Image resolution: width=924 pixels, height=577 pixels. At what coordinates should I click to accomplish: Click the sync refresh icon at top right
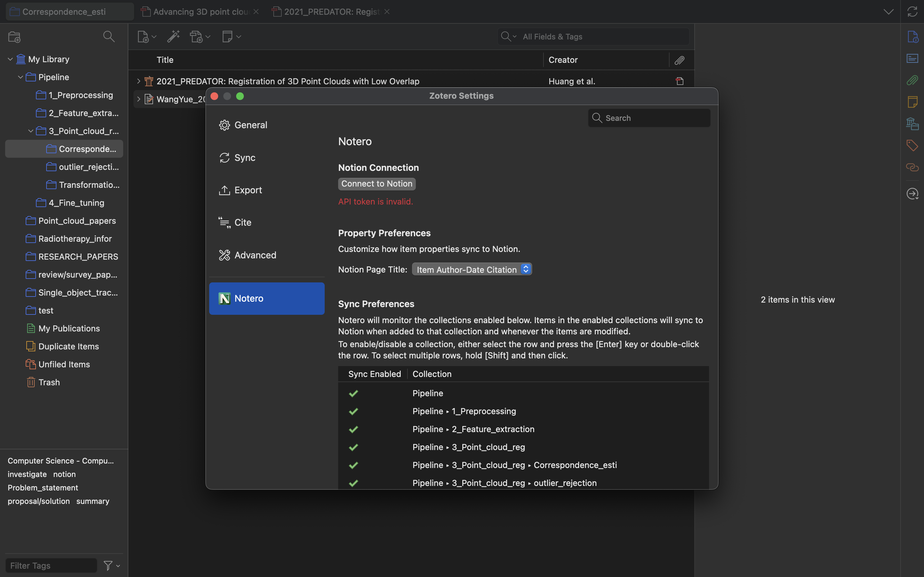(912, 12)
